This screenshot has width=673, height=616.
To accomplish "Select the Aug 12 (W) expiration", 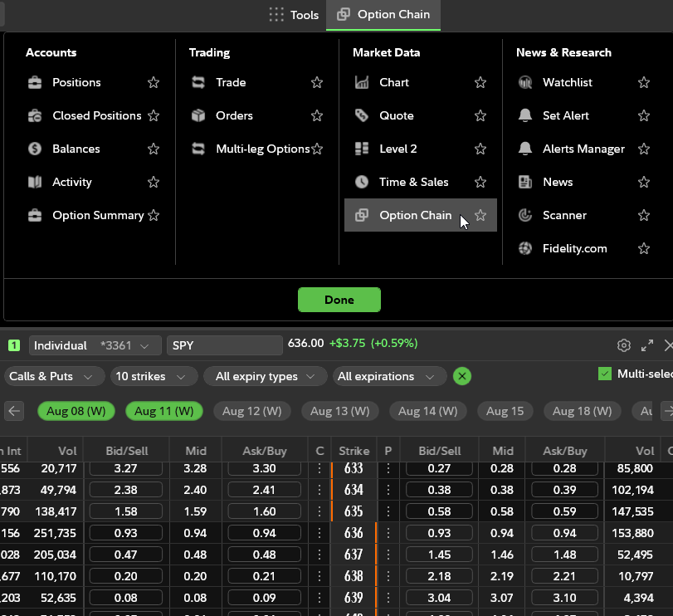I will tap(252, 411).
